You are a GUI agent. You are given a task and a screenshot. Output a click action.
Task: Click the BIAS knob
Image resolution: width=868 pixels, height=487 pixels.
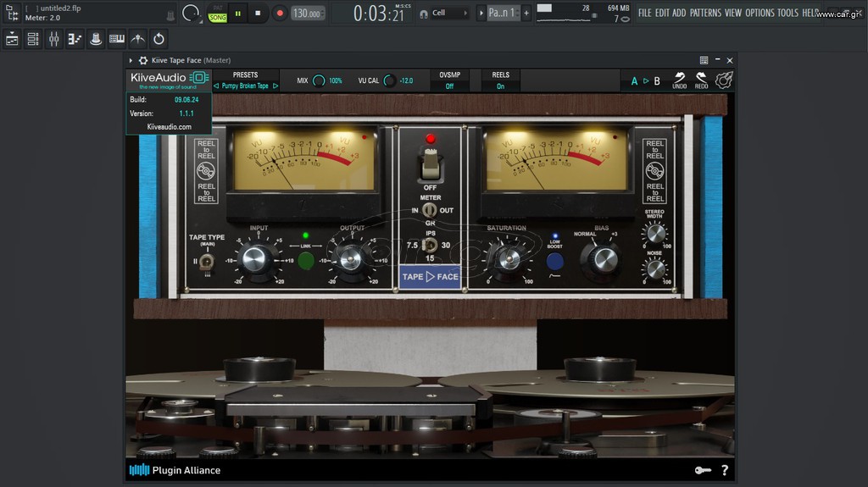[603, 258]
